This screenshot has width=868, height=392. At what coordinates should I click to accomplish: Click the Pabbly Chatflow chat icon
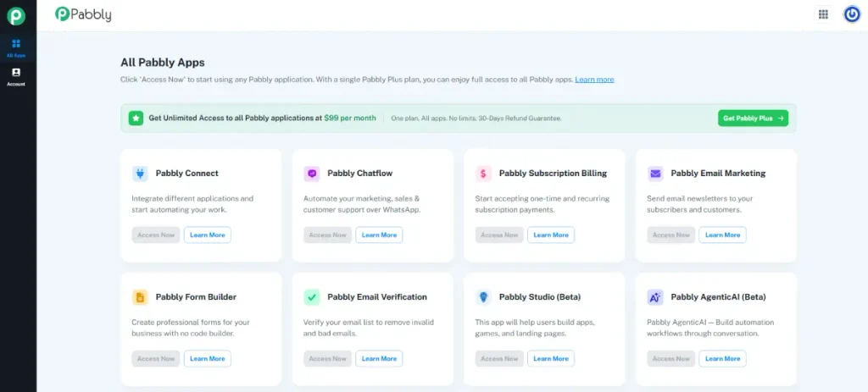pyautogui.click(x=312, y=174)
